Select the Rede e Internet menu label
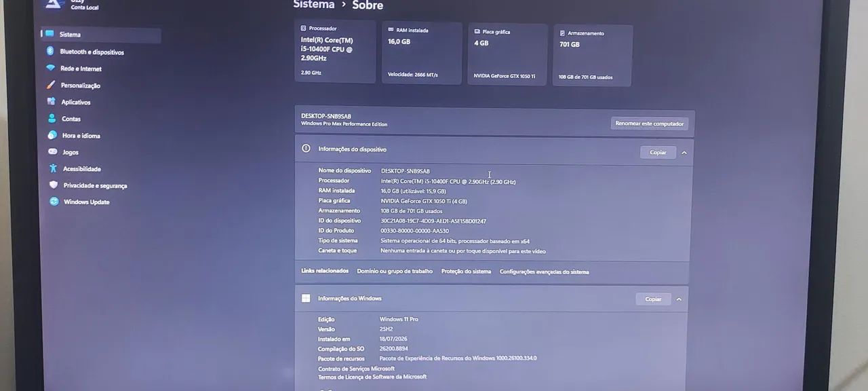The height and width of the screenshot is (391, 868). [81, 69]
